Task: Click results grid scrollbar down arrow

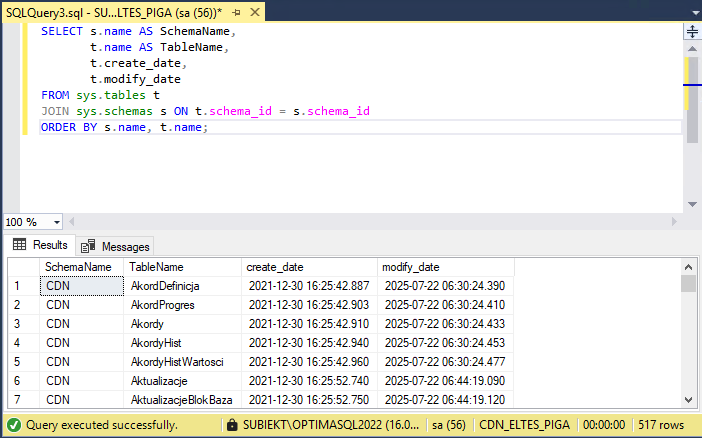Action: [x=689, y=399]
